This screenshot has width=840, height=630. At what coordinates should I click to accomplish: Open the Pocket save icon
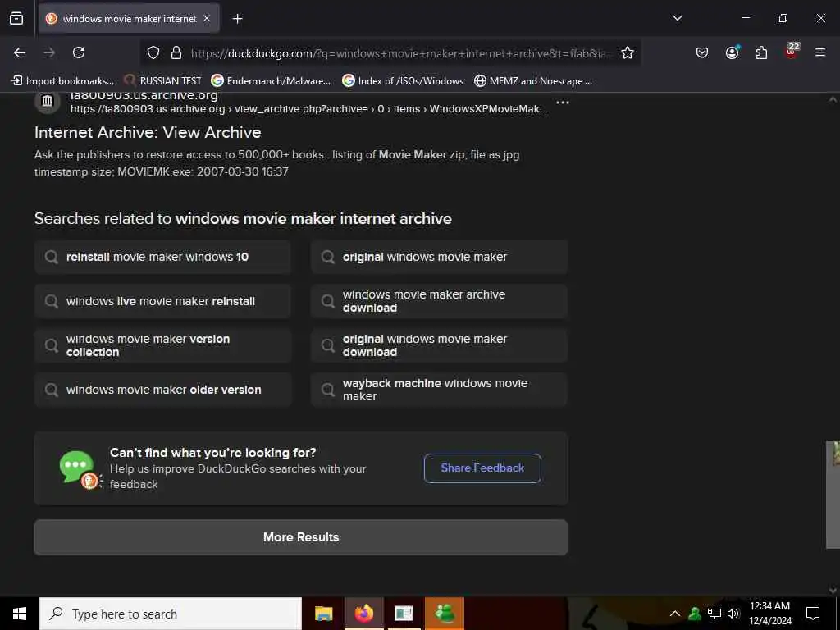(x=702, y=52)
